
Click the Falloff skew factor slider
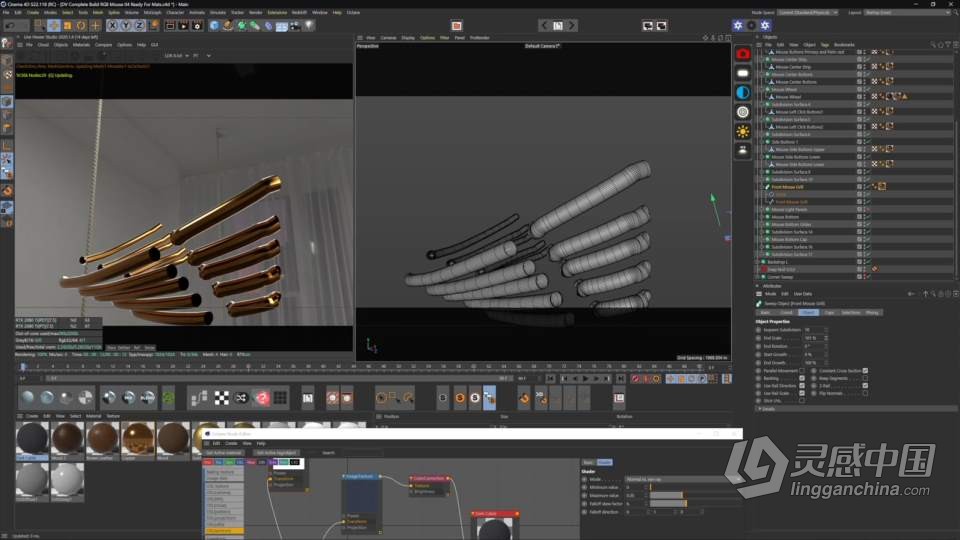click(695, 504)
